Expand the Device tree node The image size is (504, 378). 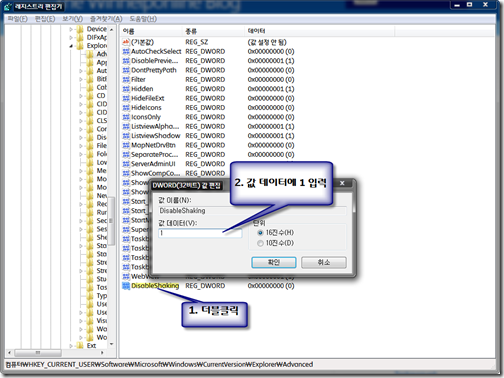click(x=71, y=29)
